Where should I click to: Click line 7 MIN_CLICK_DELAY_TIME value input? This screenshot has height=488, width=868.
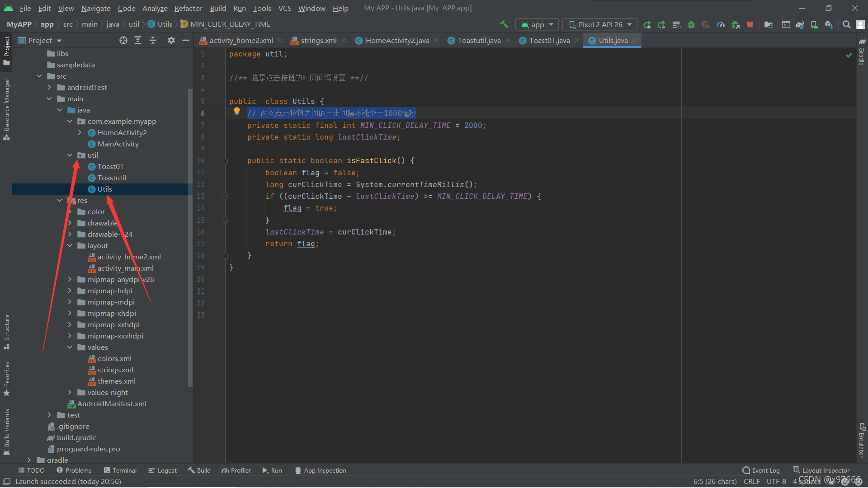[x=473, y=125]
